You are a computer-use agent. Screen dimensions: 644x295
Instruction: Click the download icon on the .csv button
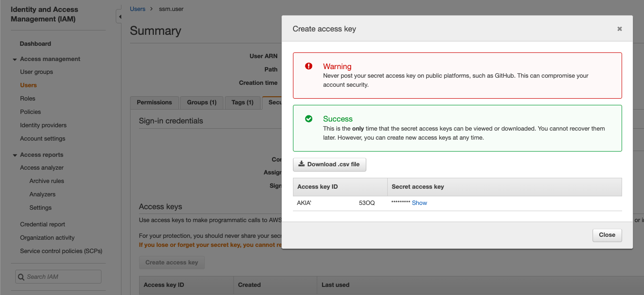pyautogui.click(x=302, y=164)
